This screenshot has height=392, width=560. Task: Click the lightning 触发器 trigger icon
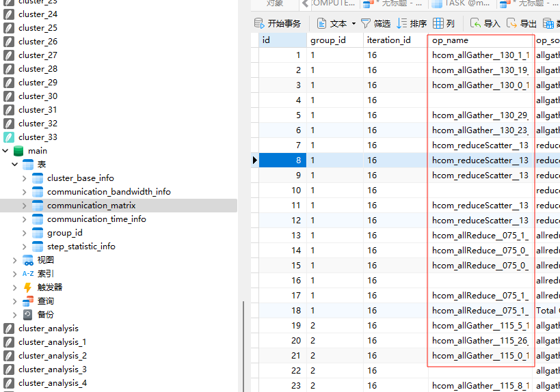pos(27,288)
